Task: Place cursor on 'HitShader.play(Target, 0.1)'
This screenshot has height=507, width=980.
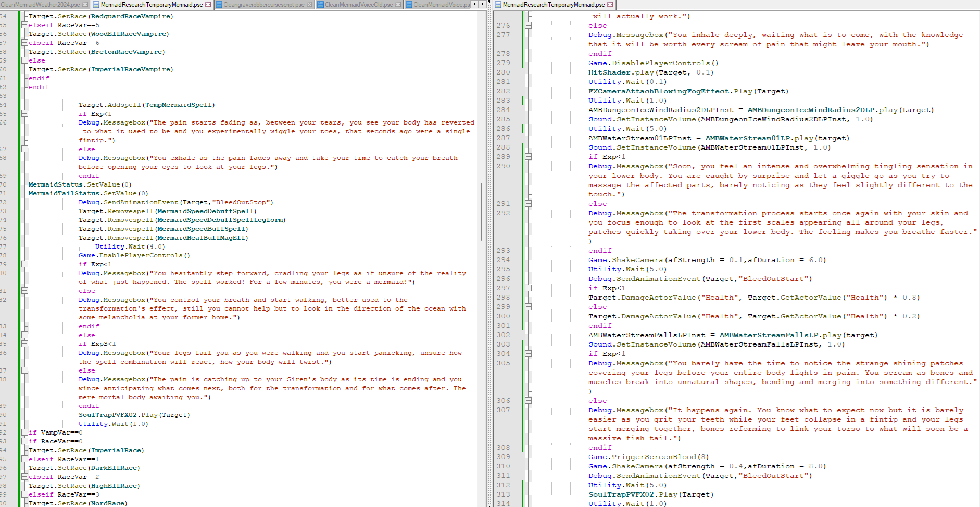Action: click(x=651, y=72)
